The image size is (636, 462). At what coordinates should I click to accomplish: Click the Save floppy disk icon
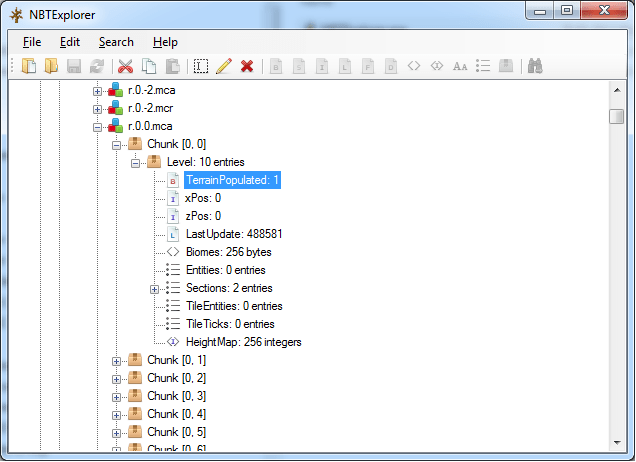pos(74,66)
